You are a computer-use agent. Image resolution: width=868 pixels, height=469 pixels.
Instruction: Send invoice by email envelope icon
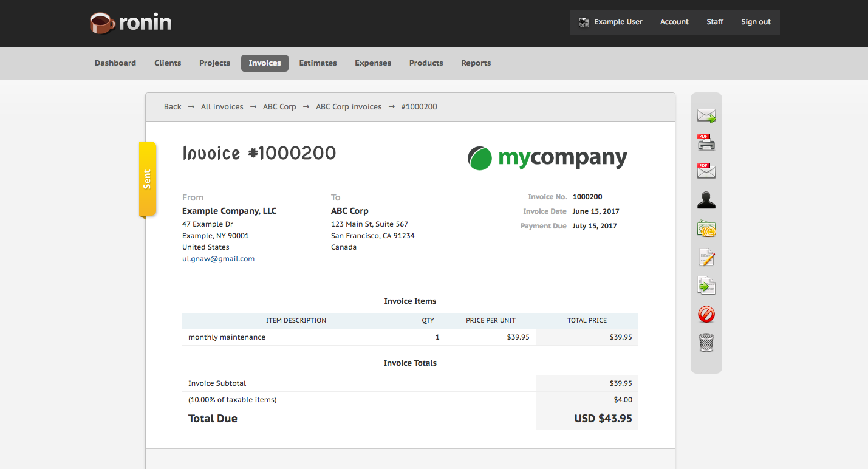(706, 115)
